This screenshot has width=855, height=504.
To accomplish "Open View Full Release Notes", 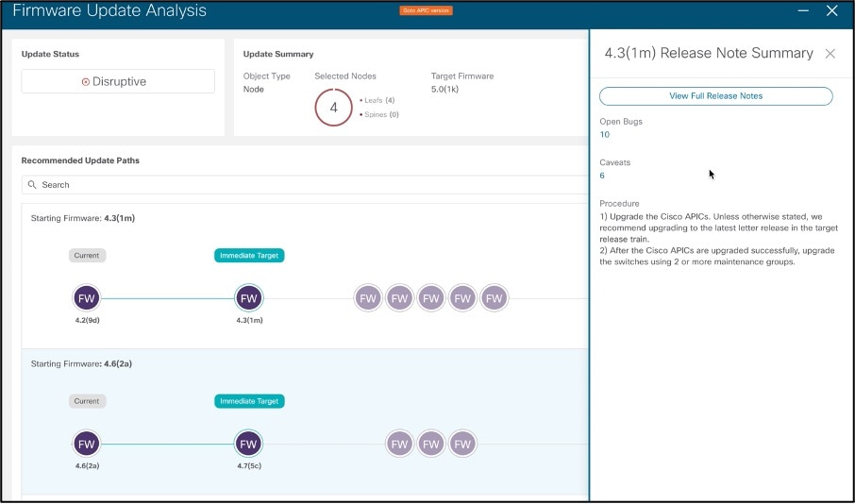I will [x=716, y=96].
